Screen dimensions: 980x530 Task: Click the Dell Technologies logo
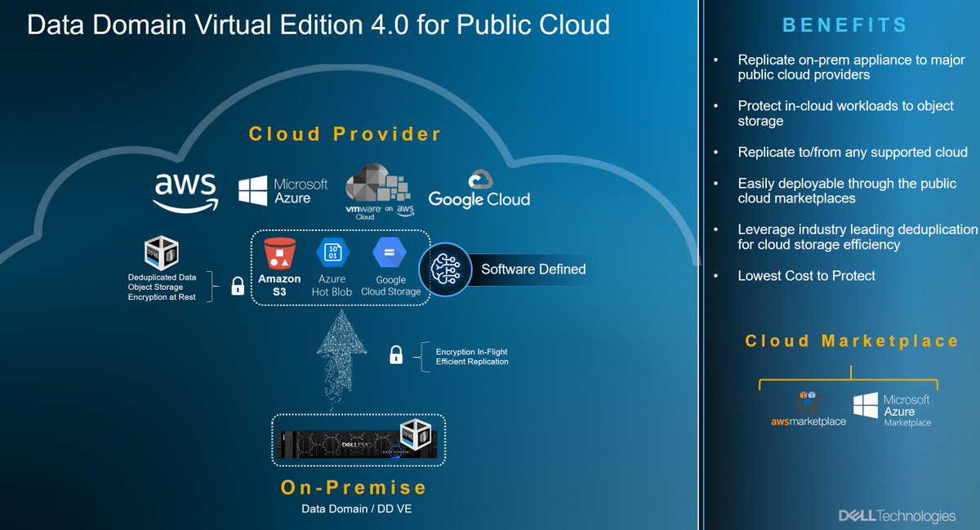point(896,516)
